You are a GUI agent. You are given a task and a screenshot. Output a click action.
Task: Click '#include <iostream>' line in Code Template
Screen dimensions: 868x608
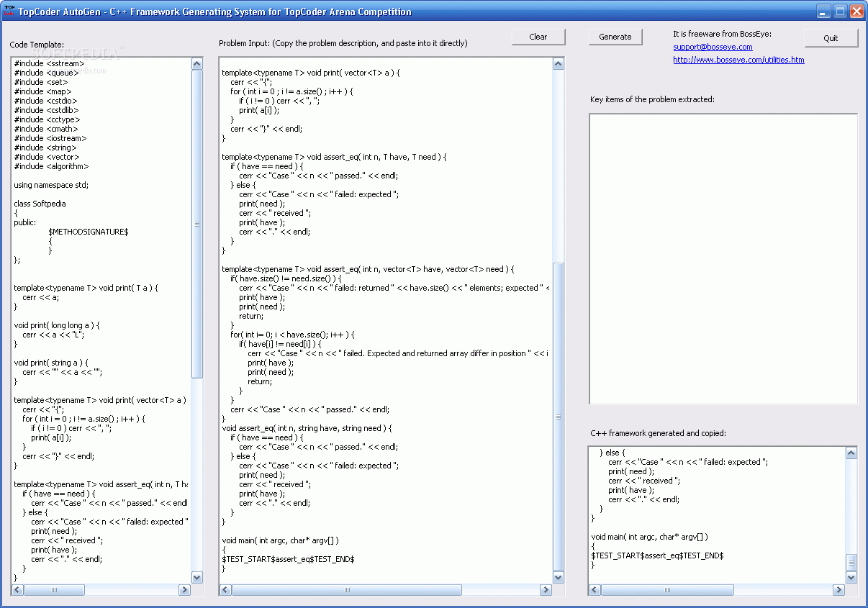[50, 138]
